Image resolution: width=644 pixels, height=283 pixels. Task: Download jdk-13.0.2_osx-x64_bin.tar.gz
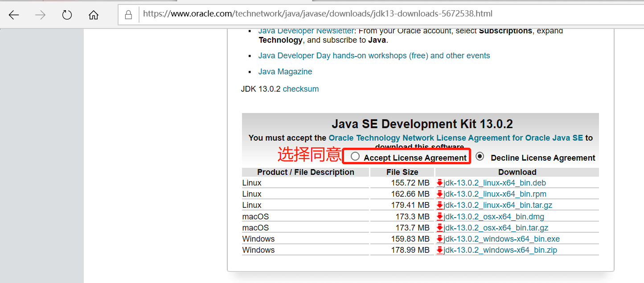tap(496, 228)
